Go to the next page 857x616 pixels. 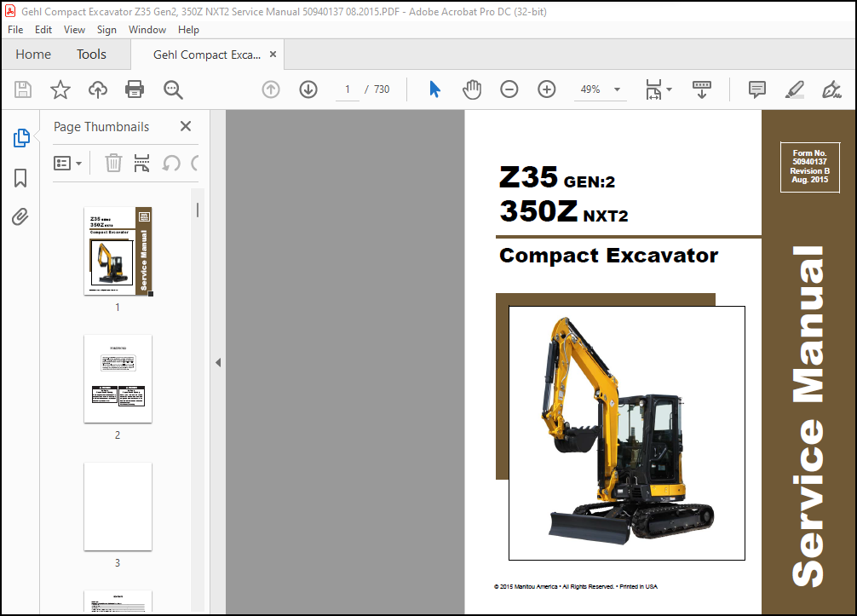pos(308,89)
